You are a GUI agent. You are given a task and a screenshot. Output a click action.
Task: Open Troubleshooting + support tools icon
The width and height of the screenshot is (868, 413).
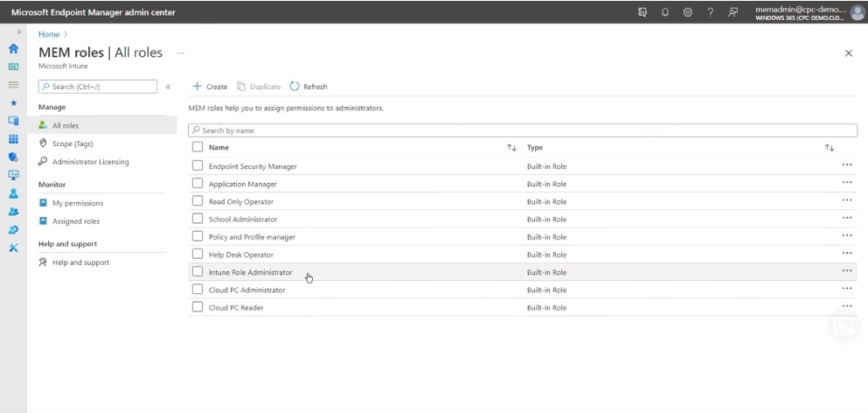[13, 248]
